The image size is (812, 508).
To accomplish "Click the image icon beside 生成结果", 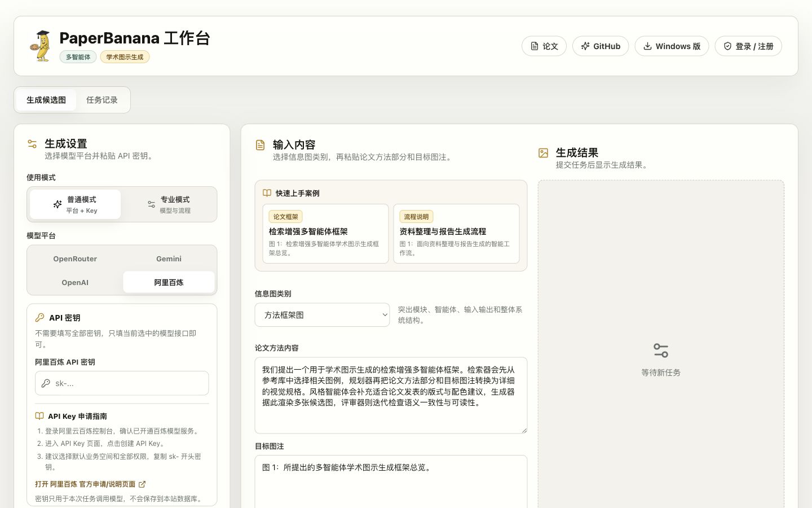I will tap(543, 153).
